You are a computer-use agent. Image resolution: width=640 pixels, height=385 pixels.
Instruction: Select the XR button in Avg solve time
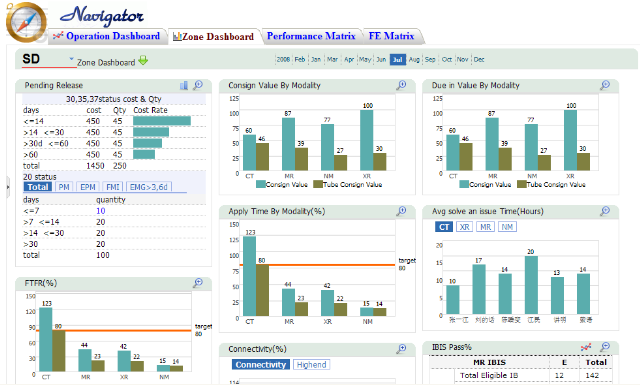click(464, 227)
